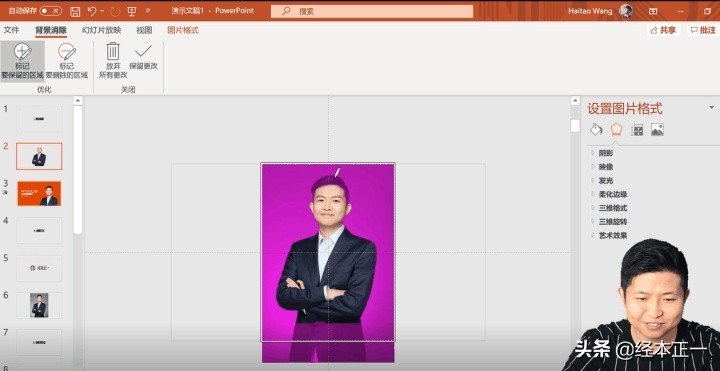Select slide 1 thumbnail
Image resolution: width=720 pixels, height=371 pixels.
pos(39,119)
